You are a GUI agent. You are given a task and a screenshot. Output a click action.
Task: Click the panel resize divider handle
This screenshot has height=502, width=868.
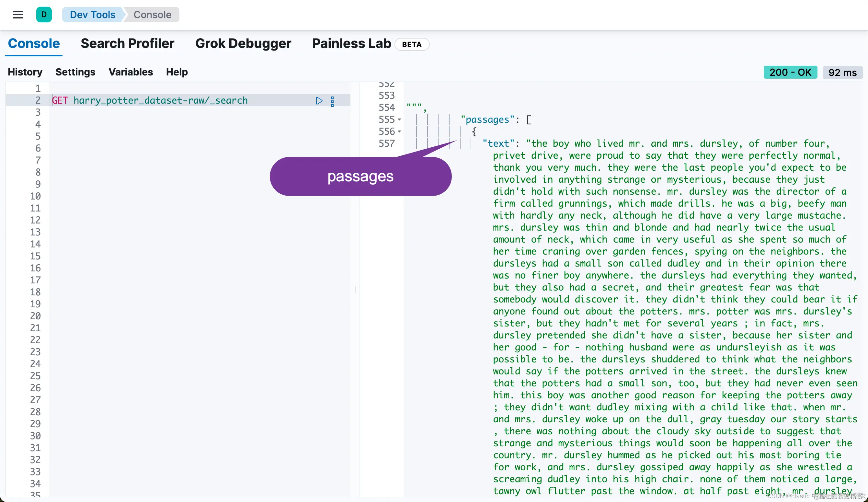355,290
